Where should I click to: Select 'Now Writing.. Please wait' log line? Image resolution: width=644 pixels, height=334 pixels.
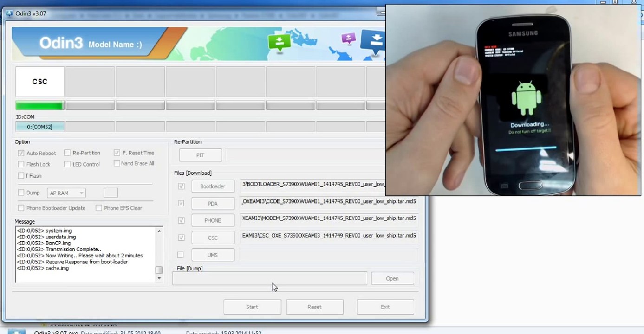80,256
